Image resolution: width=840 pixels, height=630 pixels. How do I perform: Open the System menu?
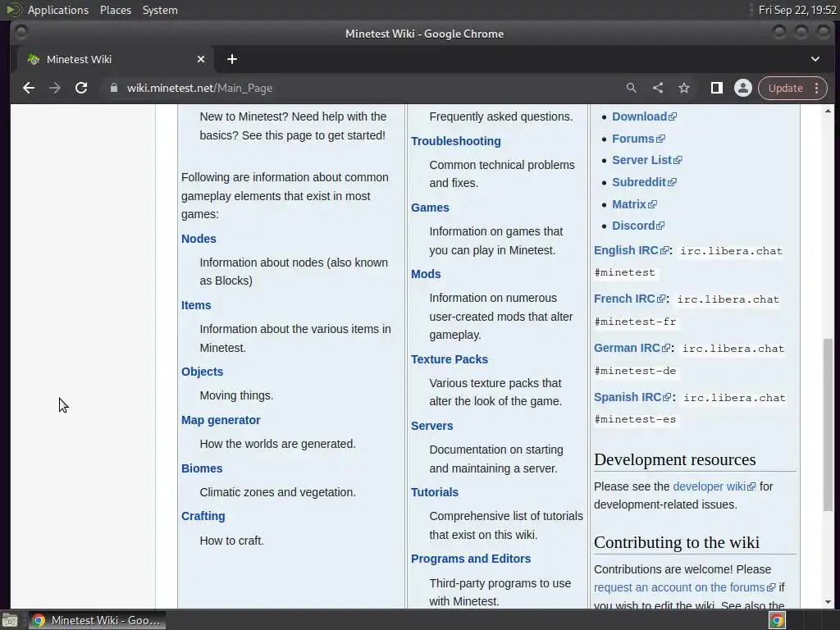coord(160,10)
